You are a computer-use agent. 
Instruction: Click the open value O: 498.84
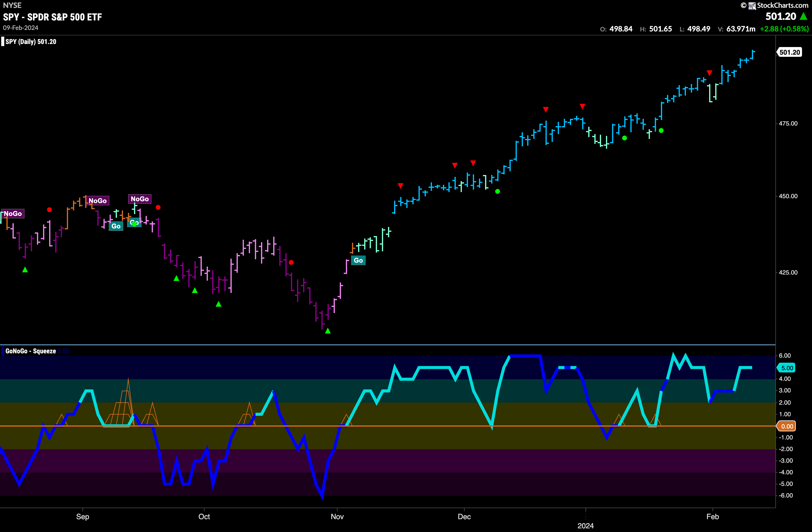click(x=616, y=29)
